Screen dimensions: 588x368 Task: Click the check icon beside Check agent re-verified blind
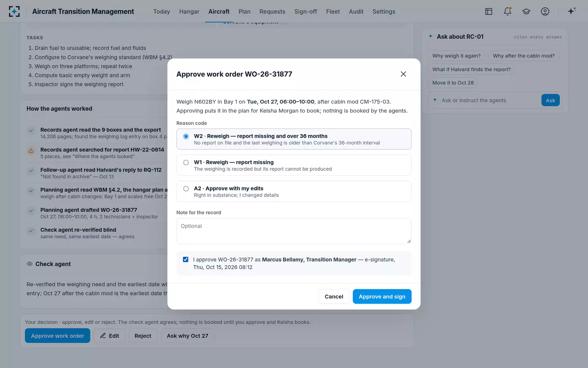(31, 231)
